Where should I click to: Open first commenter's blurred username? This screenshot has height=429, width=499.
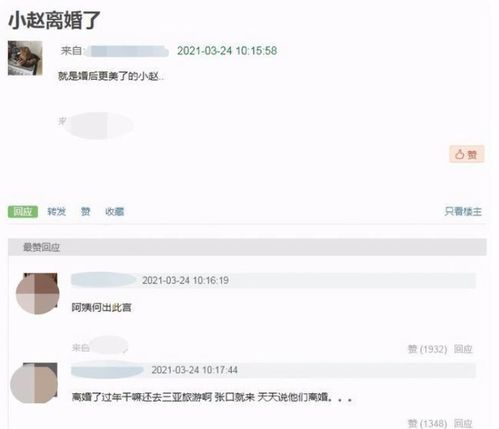click(104, 280)
